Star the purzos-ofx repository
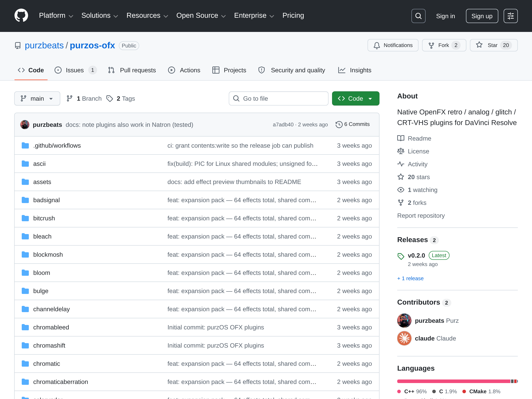 tap(493, 45)
